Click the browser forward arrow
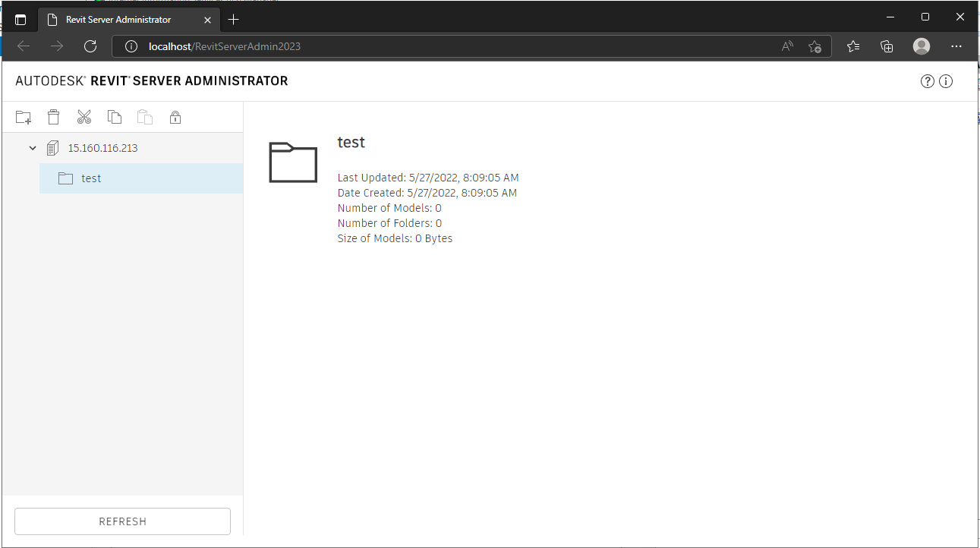Viewport: 980px width, 548px height. pyautogui.click(x=57, y=46)
